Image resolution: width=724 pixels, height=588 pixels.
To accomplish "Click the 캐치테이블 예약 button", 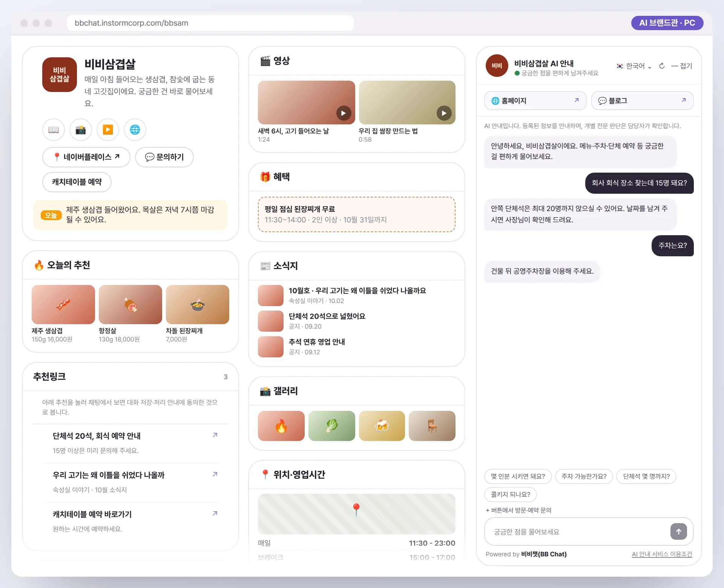I will 77,182.
